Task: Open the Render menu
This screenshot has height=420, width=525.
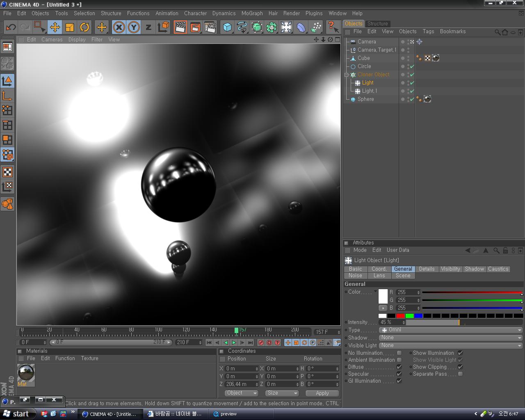Action: pos(291,13)
